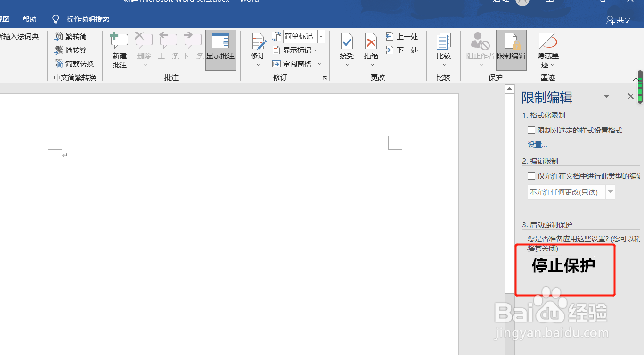Screen dimensions: 644x355
Task: Open the 帮助 tab
Action: coord(30,19)
